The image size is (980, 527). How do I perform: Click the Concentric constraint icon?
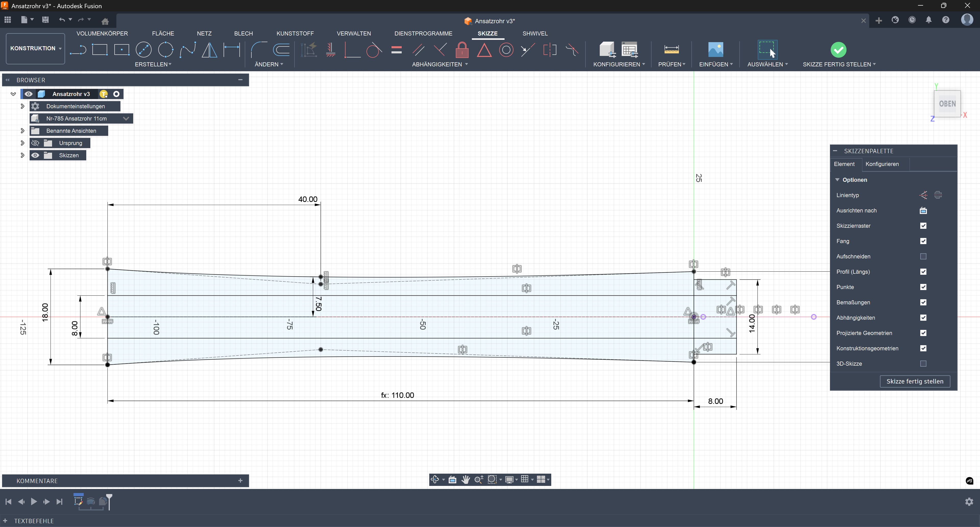point(506,50)
